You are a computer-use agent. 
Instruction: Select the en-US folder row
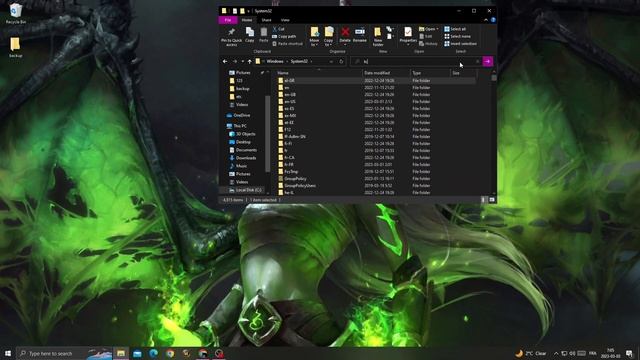(x=376, y=102)
